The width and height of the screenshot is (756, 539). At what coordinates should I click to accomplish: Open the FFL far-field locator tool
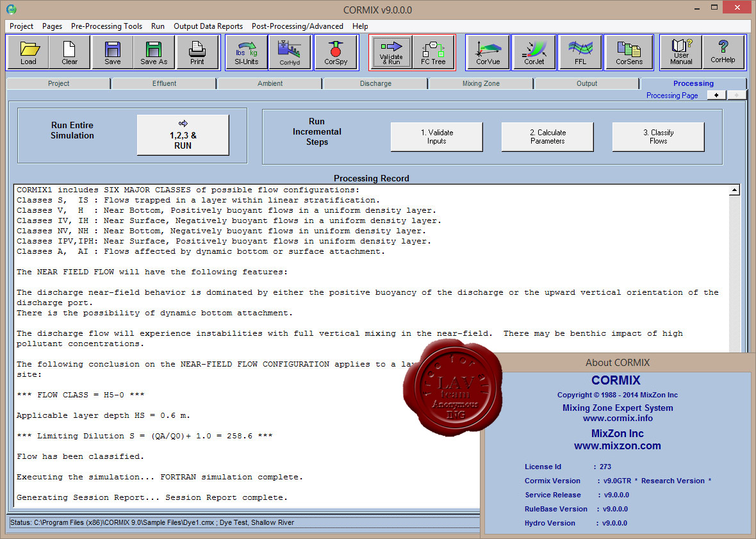[580, 52]
